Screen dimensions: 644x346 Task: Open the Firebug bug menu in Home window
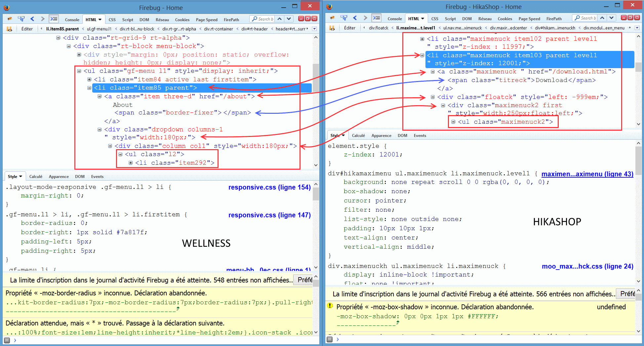pyautogui.click(x=10, y=19)
